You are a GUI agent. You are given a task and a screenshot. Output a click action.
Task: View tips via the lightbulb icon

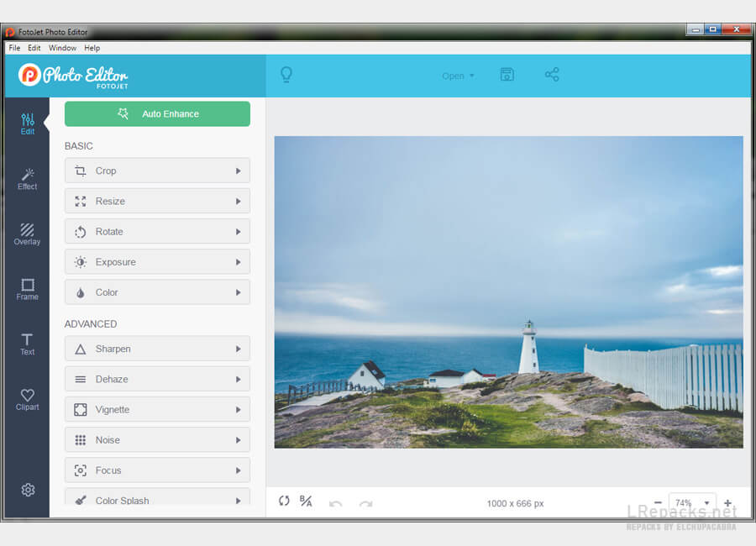286,75
